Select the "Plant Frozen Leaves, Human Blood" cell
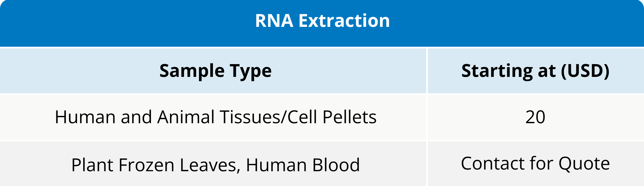The image size is (644, 186). pos(215,165)
